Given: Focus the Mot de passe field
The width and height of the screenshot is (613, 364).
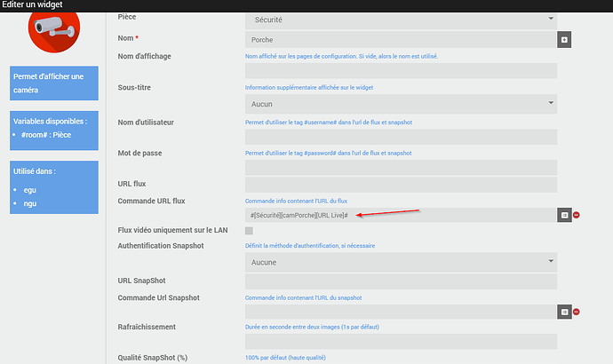Looking at the screenshot, I should tap(401, 168).
